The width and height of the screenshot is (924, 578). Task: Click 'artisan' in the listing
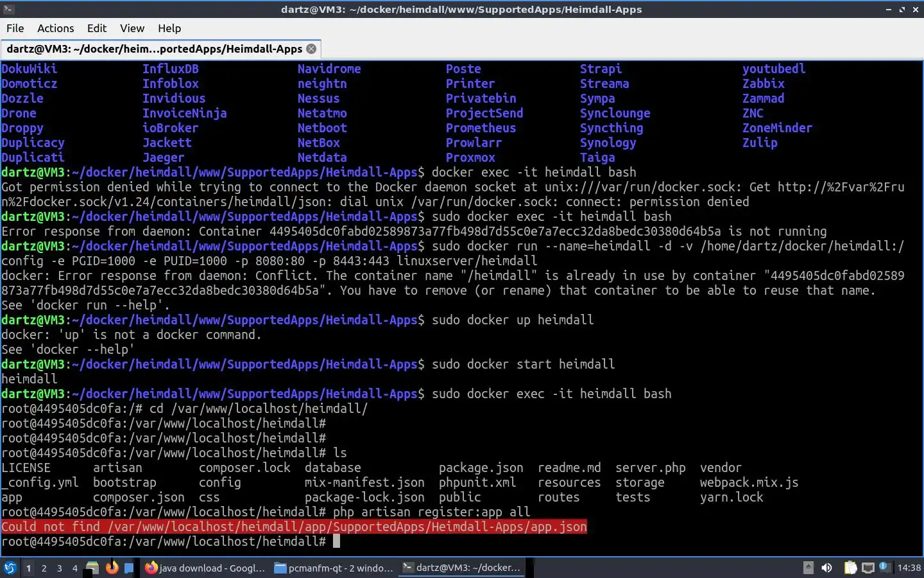click(117, 468)
